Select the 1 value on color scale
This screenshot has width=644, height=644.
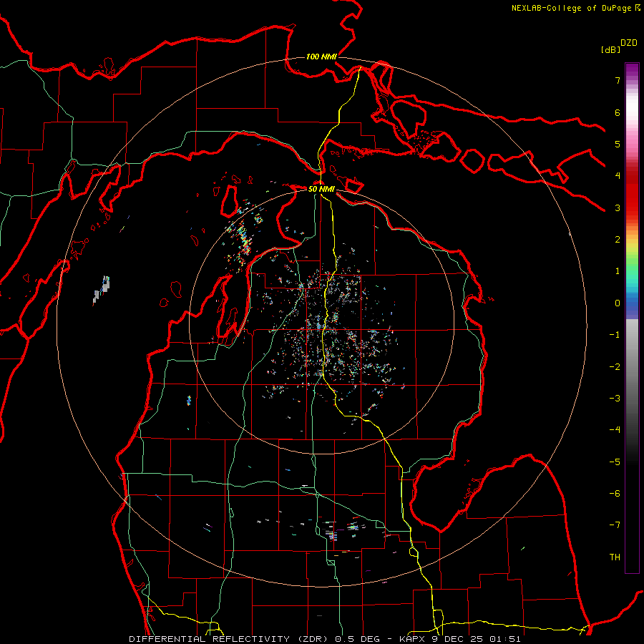618,271
